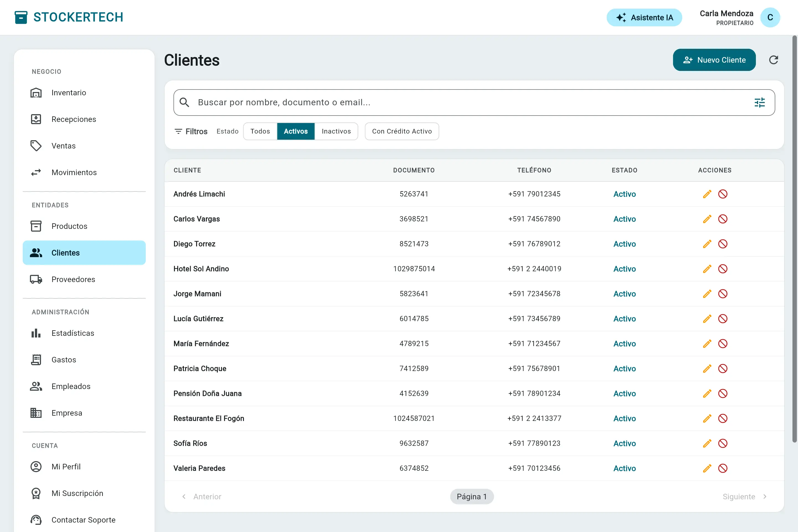Click the Nuevo Cliente button
The width and height of the screenshot is (798, 532).
714,60
